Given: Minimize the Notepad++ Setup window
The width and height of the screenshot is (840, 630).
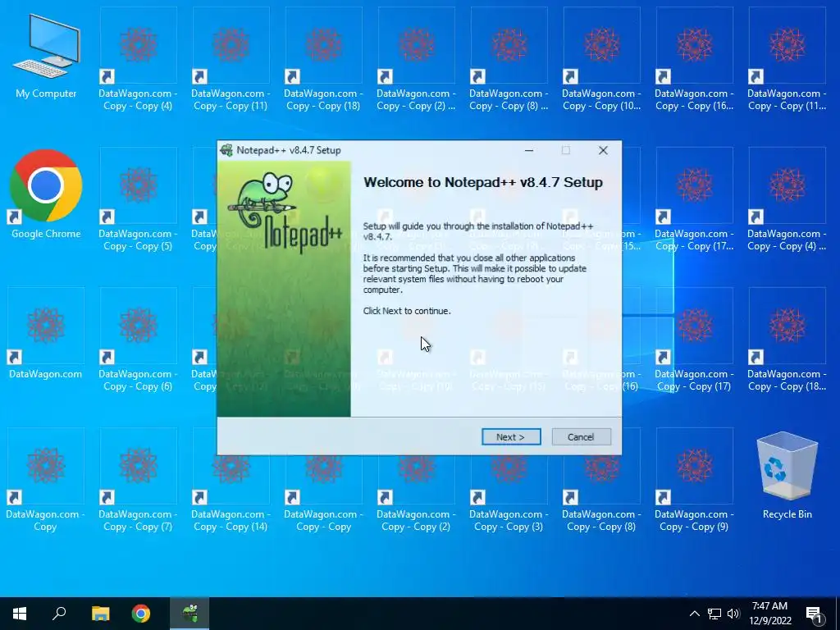Looking at the screenshot, I should click(x=529, y=151).
